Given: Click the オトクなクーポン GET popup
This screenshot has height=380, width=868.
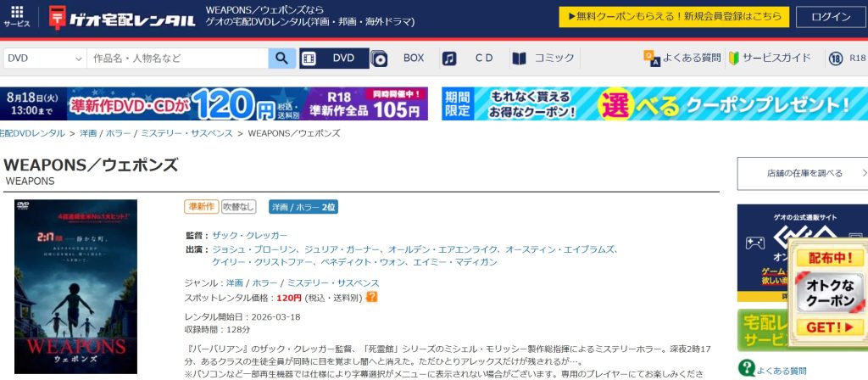Looking at the screenshot, I should 827,293.
